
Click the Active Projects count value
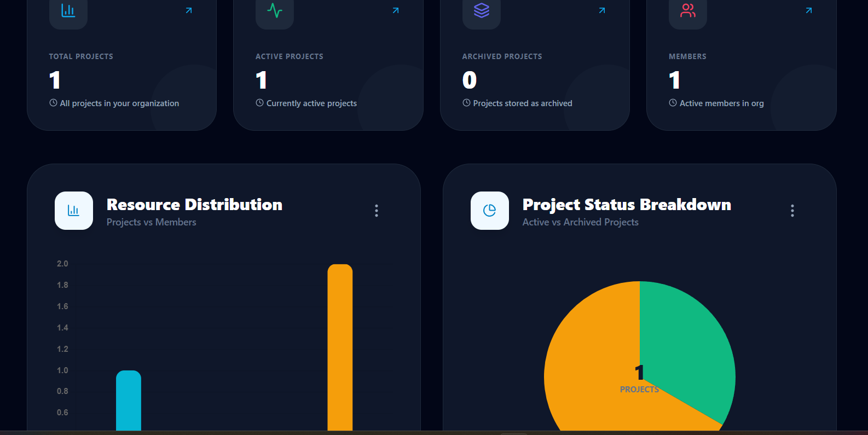[x=262, y=80]
